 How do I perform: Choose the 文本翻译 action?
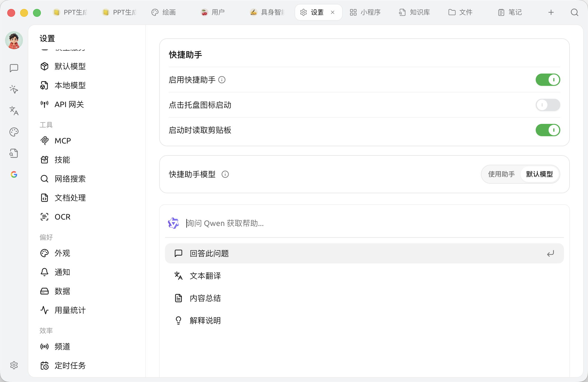364,276
